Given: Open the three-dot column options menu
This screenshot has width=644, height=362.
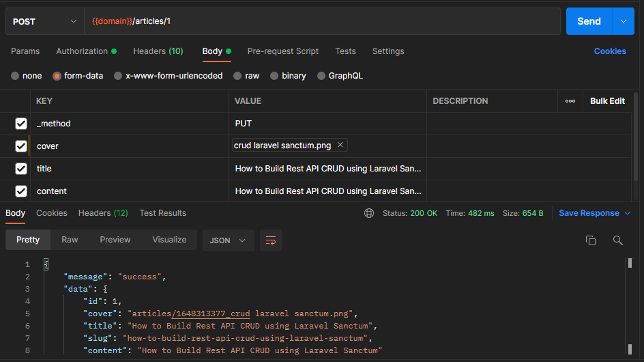Looking at the screenshot, I should click(x=570, y=101).
